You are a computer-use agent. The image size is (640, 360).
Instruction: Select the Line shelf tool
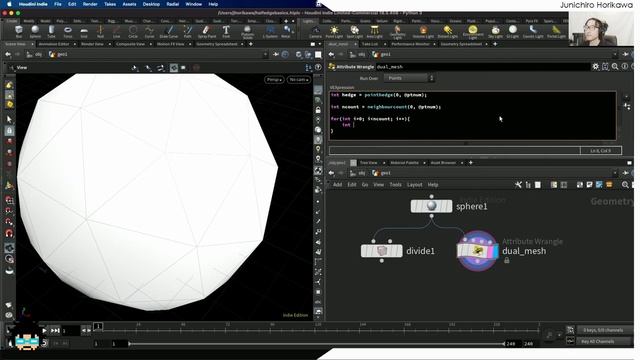[117, 31]
